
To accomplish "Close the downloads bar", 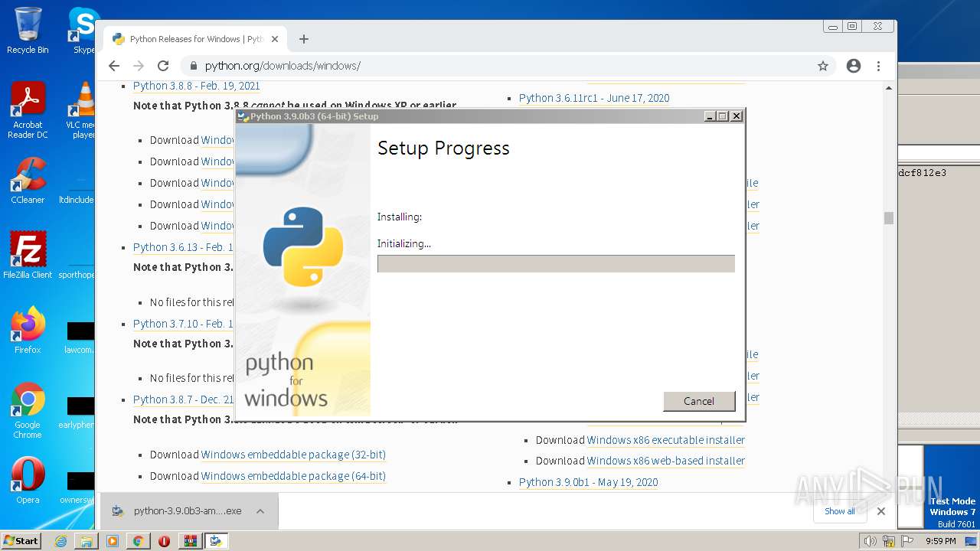I will pyautogui.click(x=881, y=511).
